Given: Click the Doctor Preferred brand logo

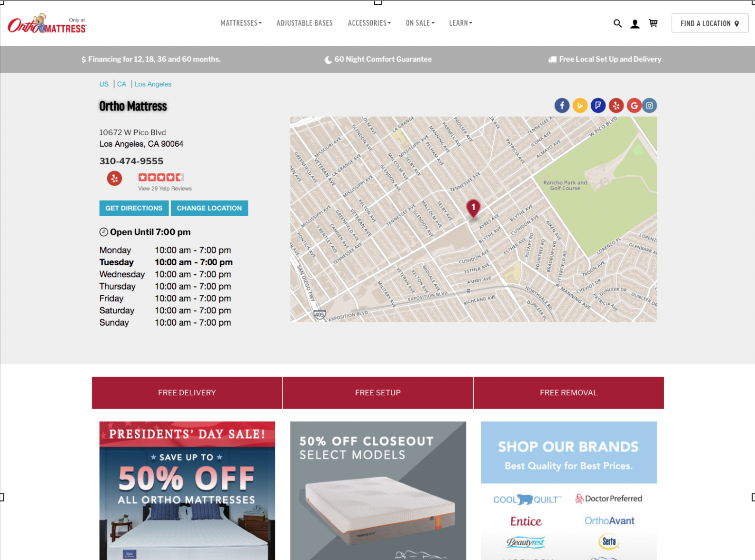Looking at the screenshot, I should [x=608, y=499].
